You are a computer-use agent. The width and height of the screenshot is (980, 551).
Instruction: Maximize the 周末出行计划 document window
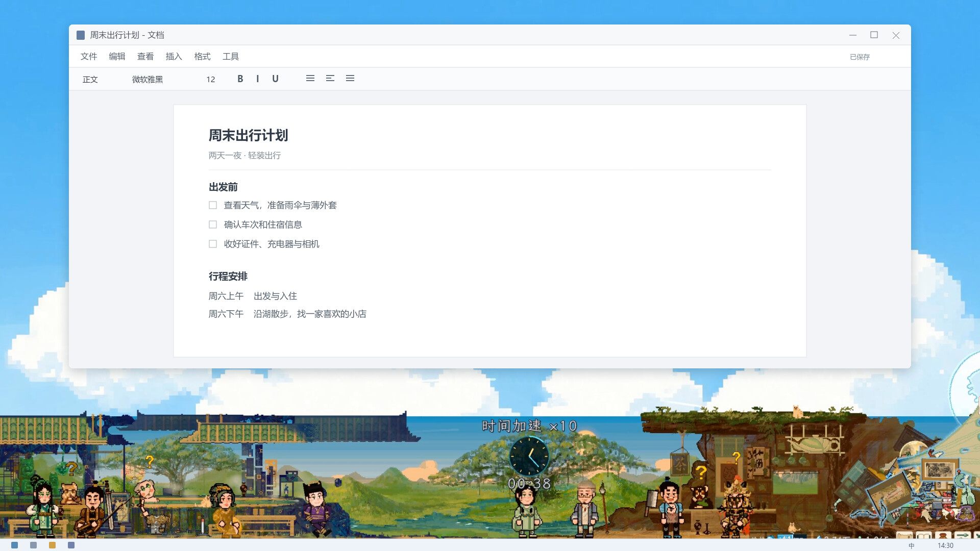[x=874, y=35]
